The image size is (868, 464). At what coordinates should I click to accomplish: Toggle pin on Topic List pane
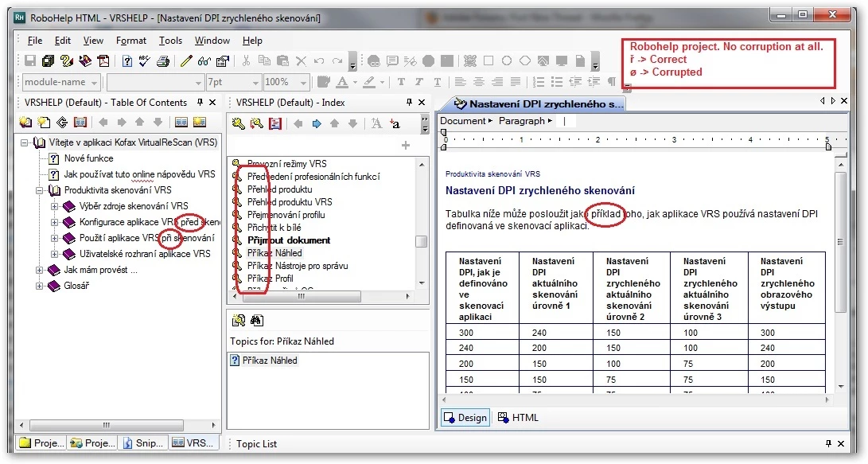(x=829, y=443)
